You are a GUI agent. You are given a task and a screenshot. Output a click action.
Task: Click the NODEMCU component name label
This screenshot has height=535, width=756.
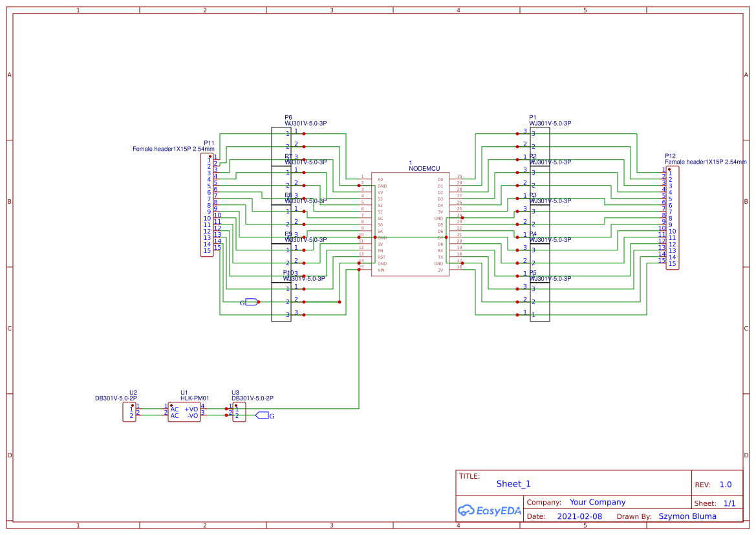[424, 169]
